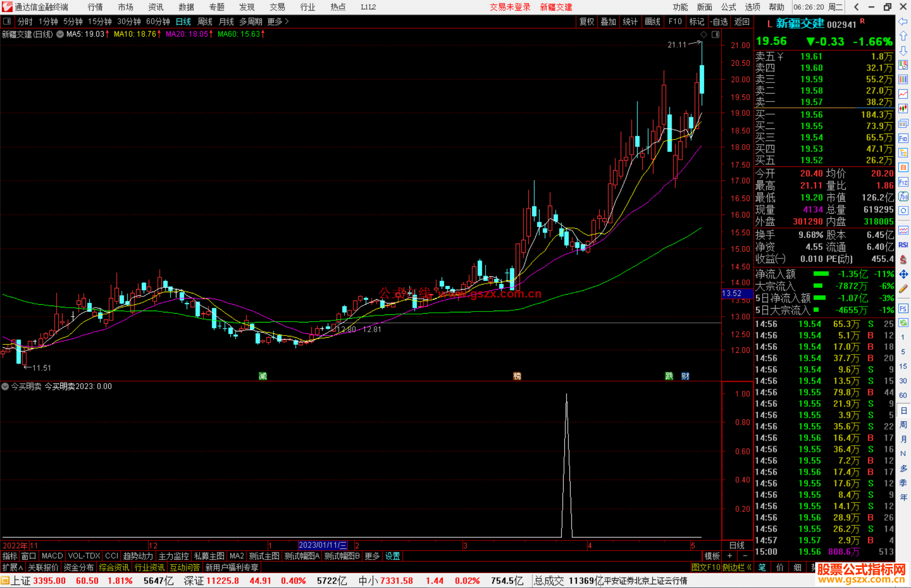Open the candlestick chart sidebar icon
Viewport: 911px width, 588px height.
(x=903, y=109)
